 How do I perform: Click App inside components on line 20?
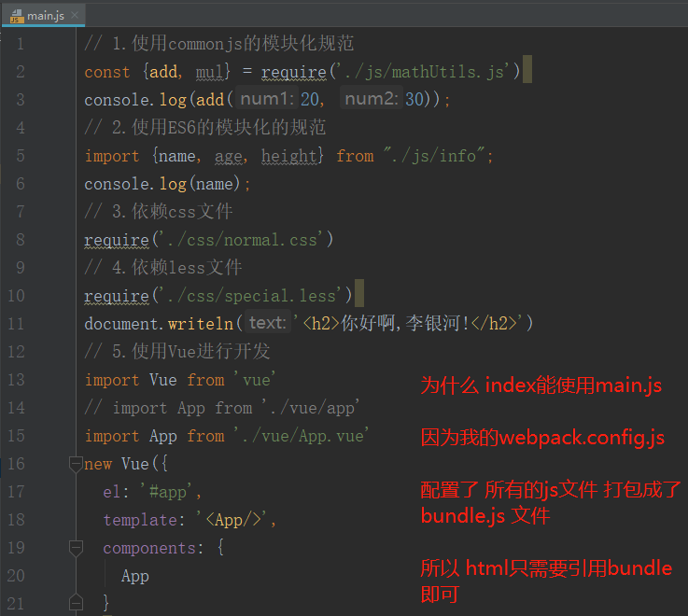(x=135, y=576)
